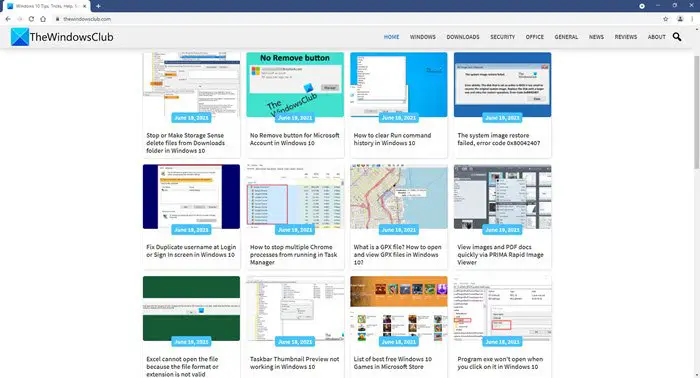
Task: Open the SECURITY menu item
Action: pos(503,37)
